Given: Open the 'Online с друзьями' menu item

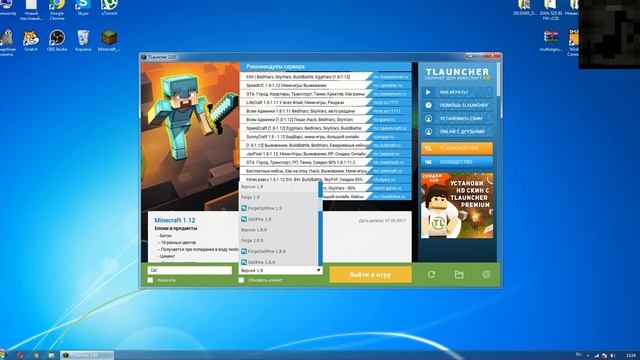Looking at the screenshot, I should point(457,131).
